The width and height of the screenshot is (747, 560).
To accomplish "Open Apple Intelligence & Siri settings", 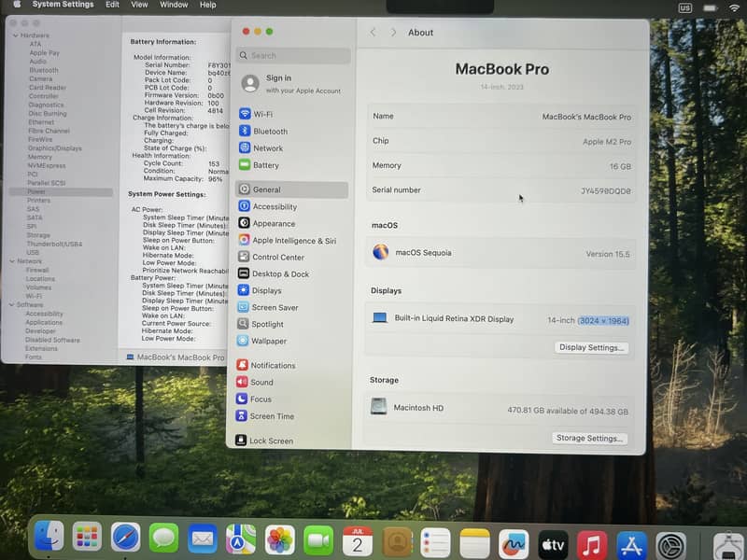I will [288, 240].
